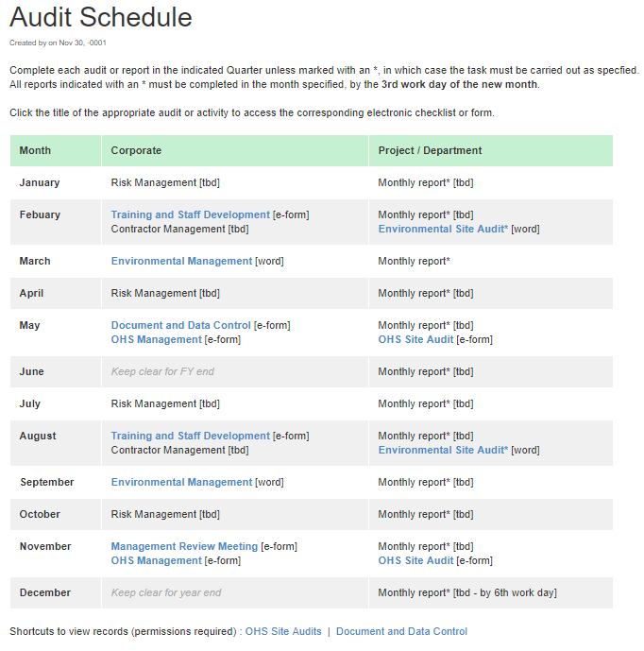Open the Management Review Meeting e-form
Viewport: 644px width, 651px height.
tap(184, 546)
